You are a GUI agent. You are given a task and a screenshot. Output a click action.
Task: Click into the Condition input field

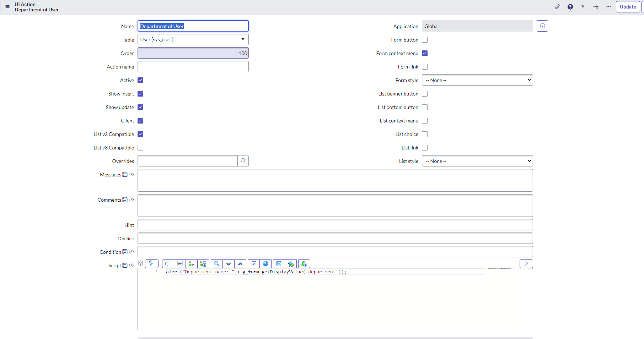pyautogui.click(x=335, y=252)
